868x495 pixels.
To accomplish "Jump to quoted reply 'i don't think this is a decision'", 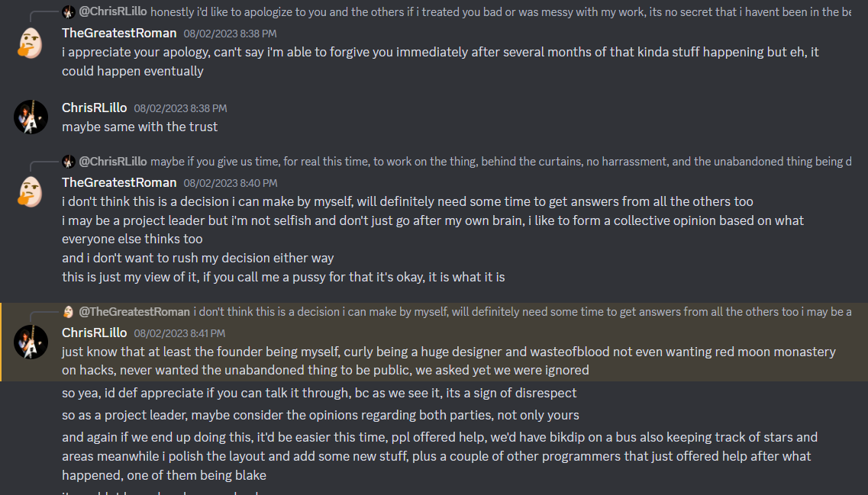I will [522, 312].
